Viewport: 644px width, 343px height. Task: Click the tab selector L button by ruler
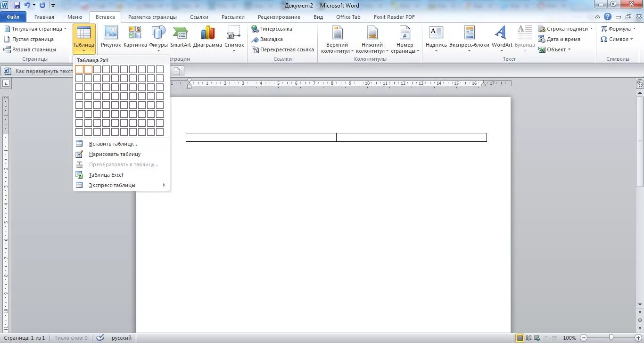click(6, 84)
